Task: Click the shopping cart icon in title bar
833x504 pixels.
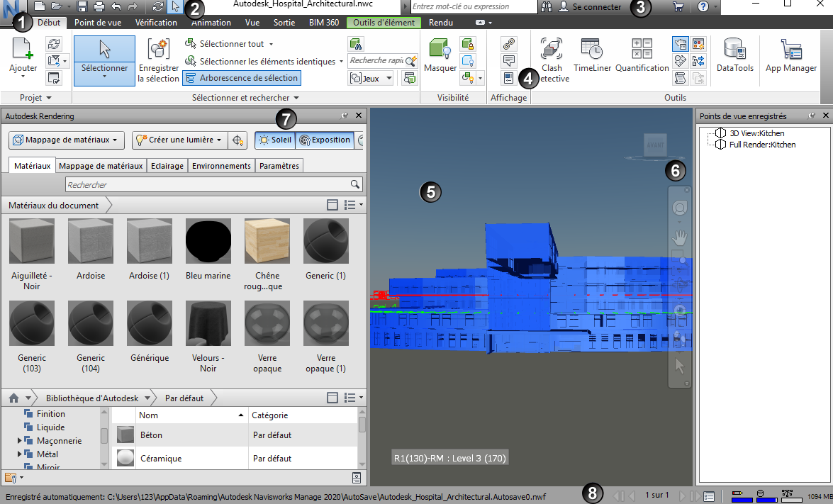Action: coord(678,6)
